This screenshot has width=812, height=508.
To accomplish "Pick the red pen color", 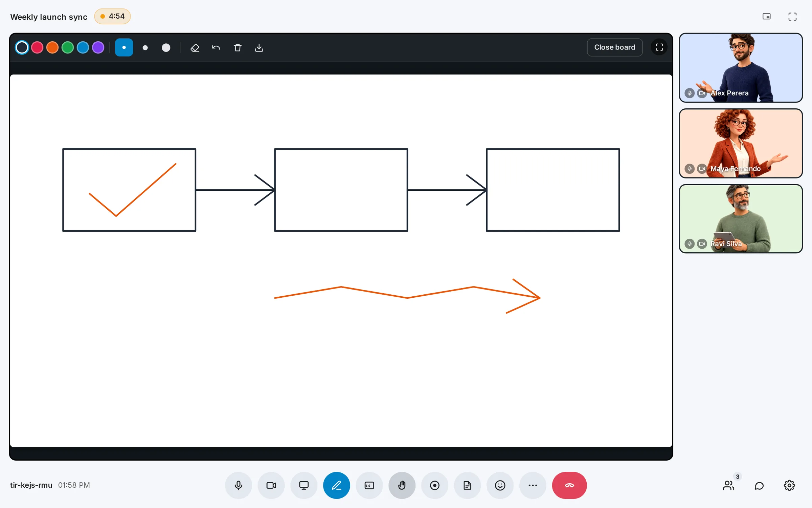I will 37,47.
